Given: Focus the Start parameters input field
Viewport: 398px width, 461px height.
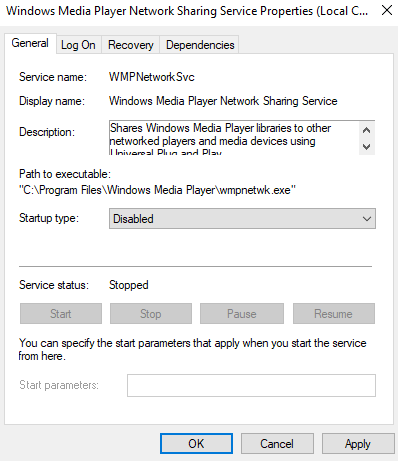Looking at the screenshot, I should [251, 385].
